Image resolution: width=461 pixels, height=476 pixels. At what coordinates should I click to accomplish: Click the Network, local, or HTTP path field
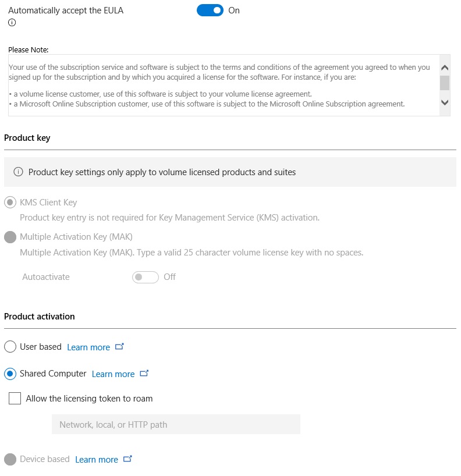click(176, 424)
